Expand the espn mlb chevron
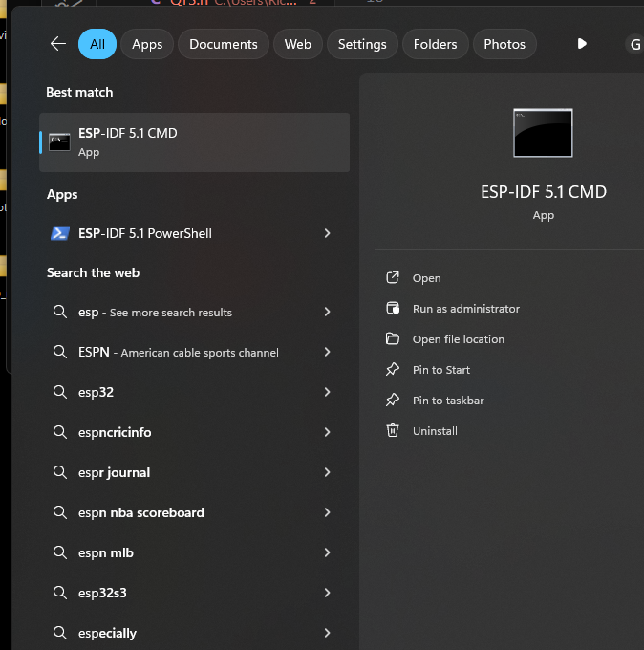The width and height of the screenshot is (644, 650). pos(328,552)
